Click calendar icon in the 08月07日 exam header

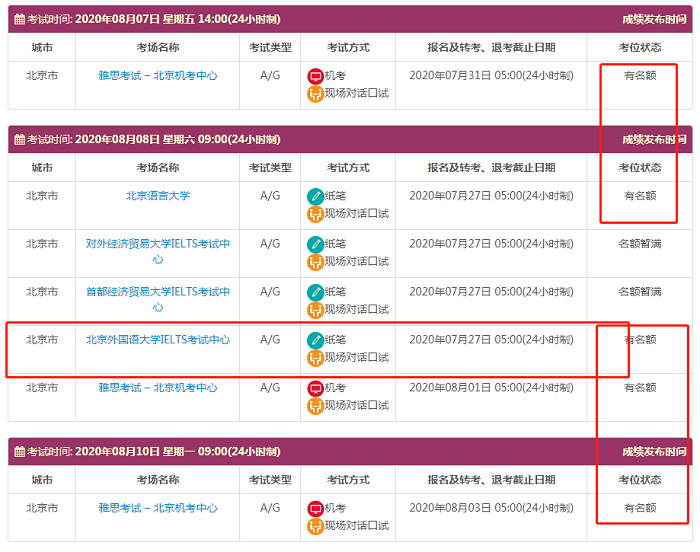[x=20, y=19]
